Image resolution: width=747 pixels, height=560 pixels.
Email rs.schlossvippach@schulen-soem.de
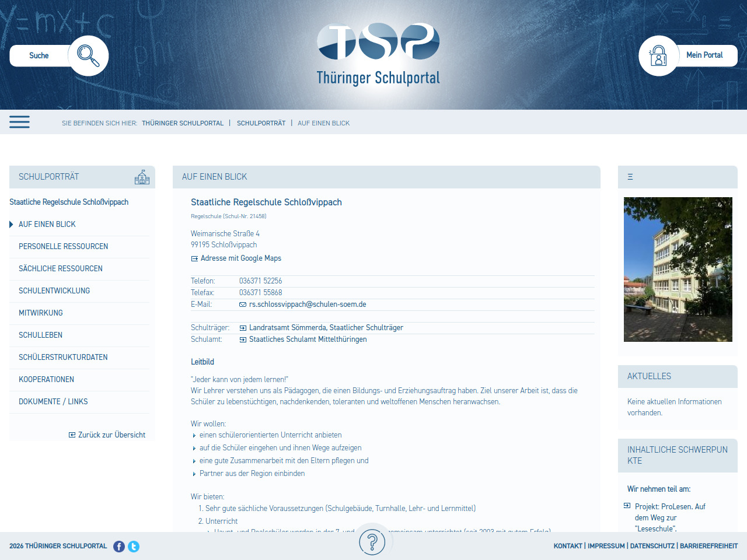pos(307,304)
